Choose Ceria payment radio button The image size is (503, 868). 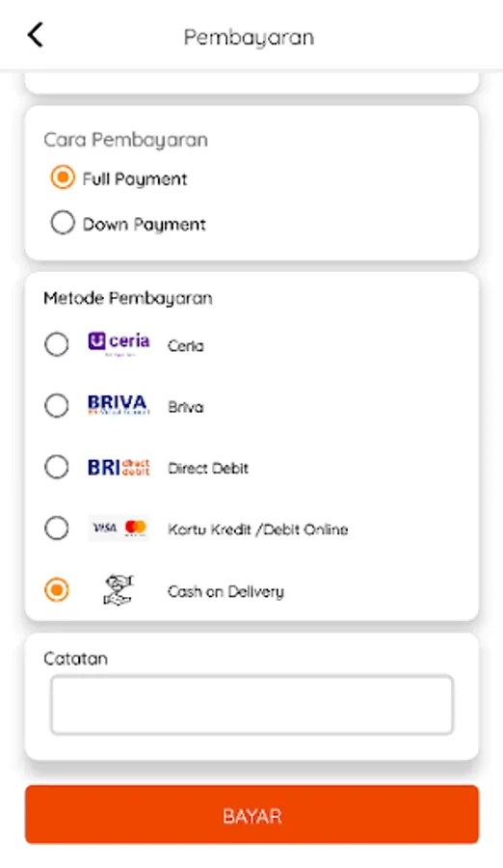click(x=57, y=344)
